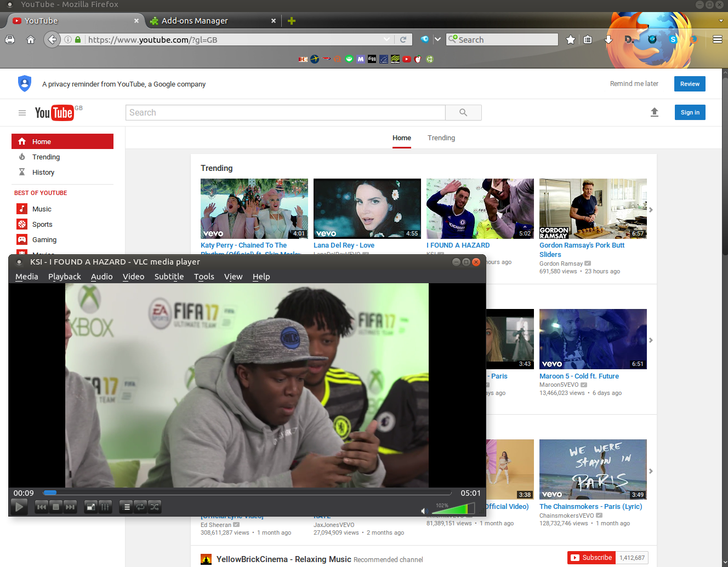Viewport: 728px width, 567px height.
Task: Click the Firefox back button
Action: [52, 39]
